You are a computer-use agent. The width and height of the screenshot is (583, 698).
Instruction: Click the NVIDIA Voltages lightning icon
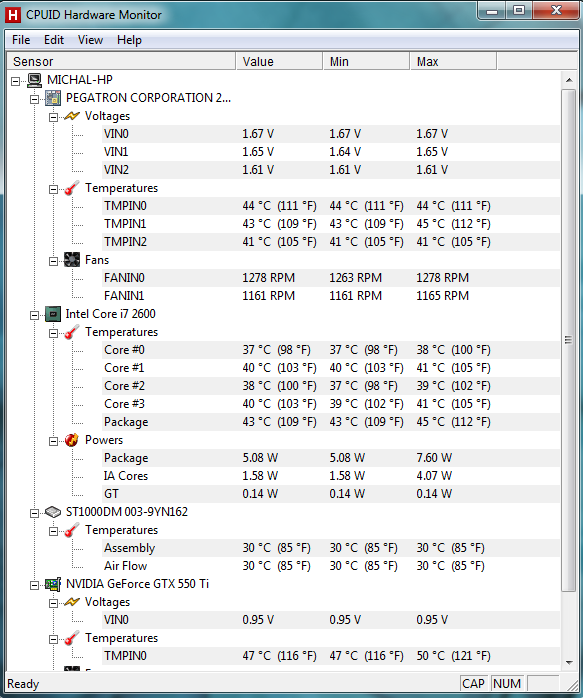click(72, 602)
